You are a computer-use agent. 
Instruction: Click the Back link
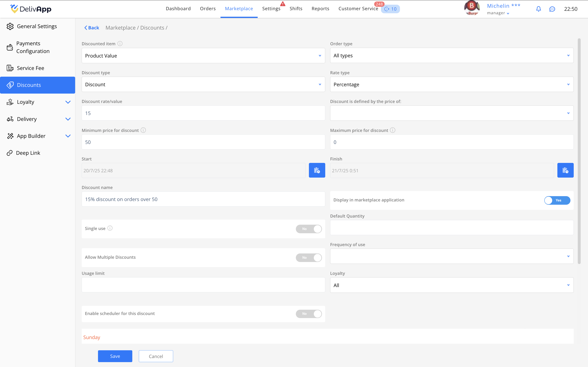pyautogui.click(x=92, y=28)
